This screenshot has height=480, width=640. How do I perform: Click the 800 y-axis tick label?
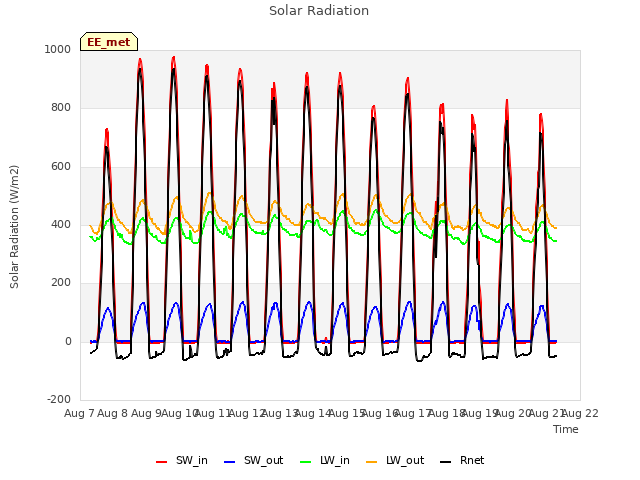61,108
